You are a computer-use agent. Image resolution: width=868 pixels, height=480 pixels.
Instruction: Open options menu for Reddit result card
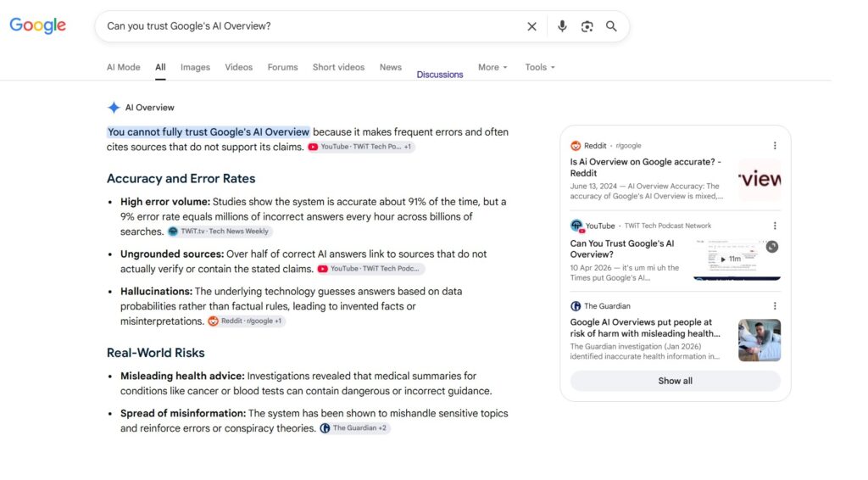coord(775,146)
